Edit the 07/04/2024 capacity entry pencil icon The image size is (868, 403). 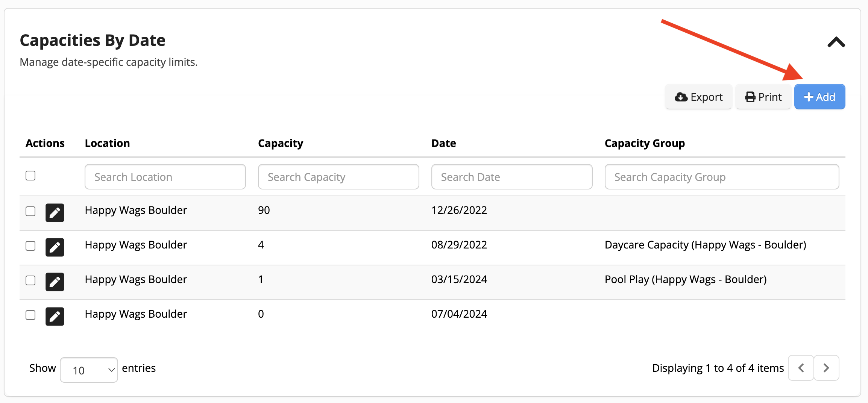pos(55,317)
